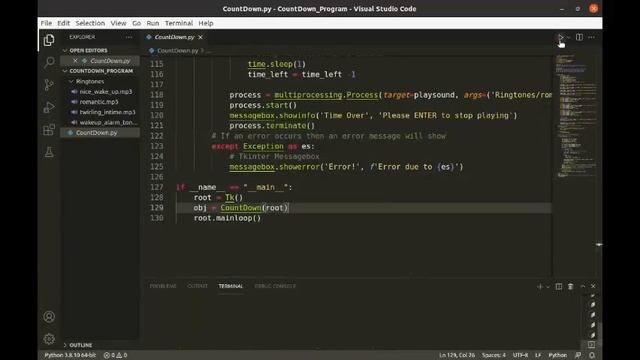
Task: Click Ln 129, Col 26 cursor position
Action: coord(457,355)
